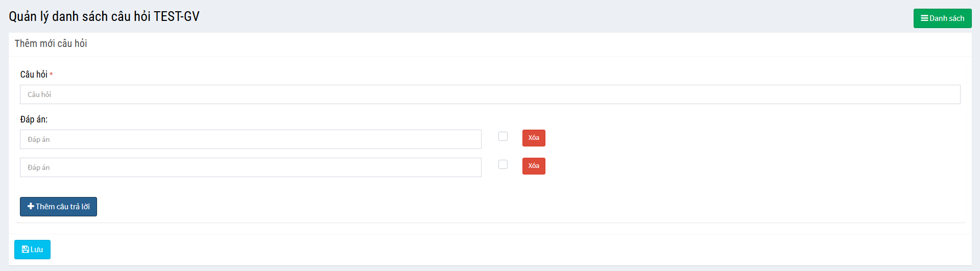Tick the second answer's checkbox

(503, 164)
